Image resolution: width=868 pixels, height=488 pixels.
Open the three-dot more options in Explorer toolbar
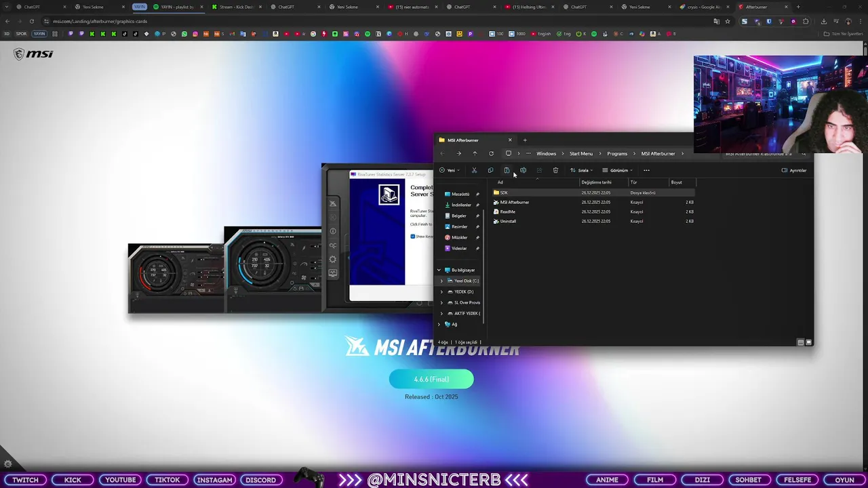click(646, 170)
